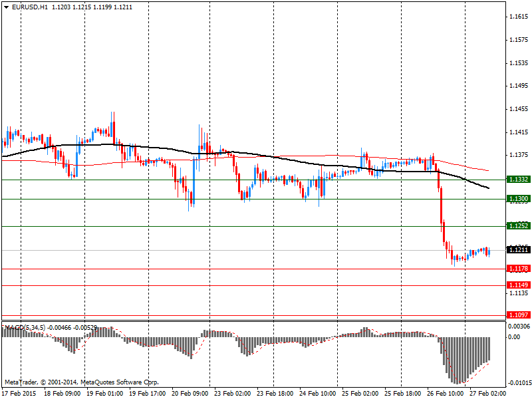Click the EURUSD,H1 chart title text

(29, 7)
